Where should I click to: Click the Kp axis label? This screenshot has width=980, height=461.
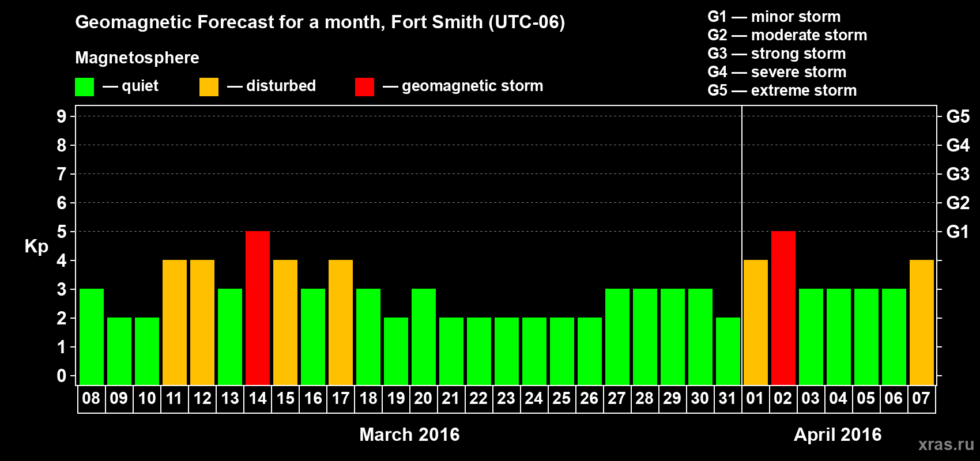coord(36,247)
